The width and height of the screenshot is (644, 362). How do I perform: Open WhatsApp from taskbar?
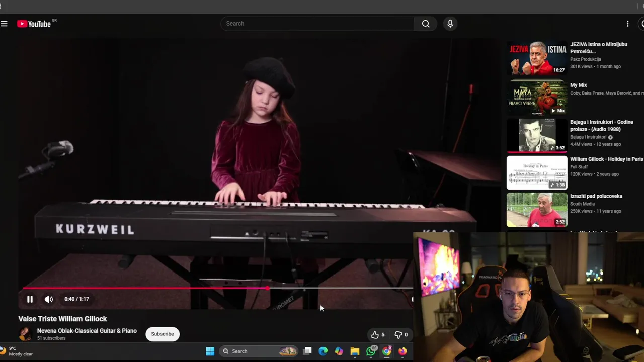[371, 351]
